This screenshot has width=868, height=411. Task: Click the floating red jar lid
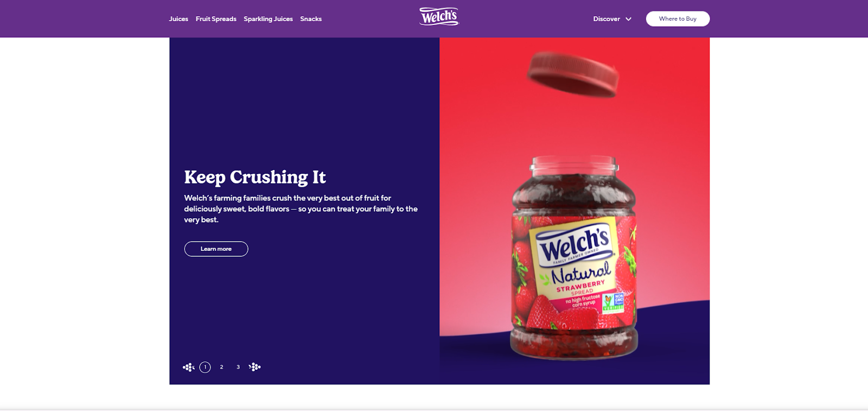pyautogui.click(x=573, y=74)
